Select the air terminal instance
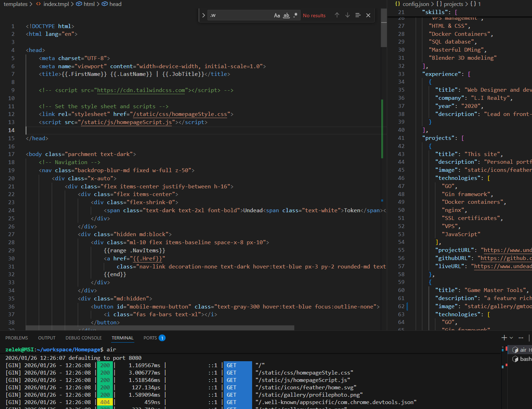 (522, 350)
